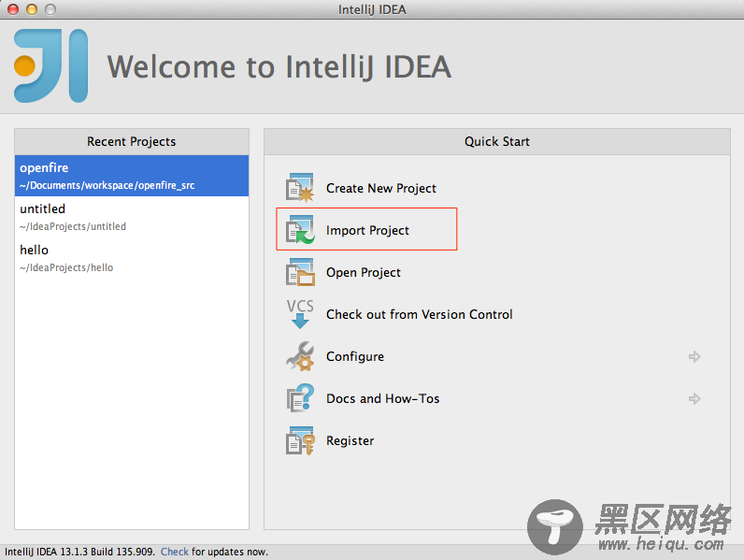Viewport: 744px width, 560px height.
Task: Close the IntelliJ IDEA window
Action: click(13, 9)
